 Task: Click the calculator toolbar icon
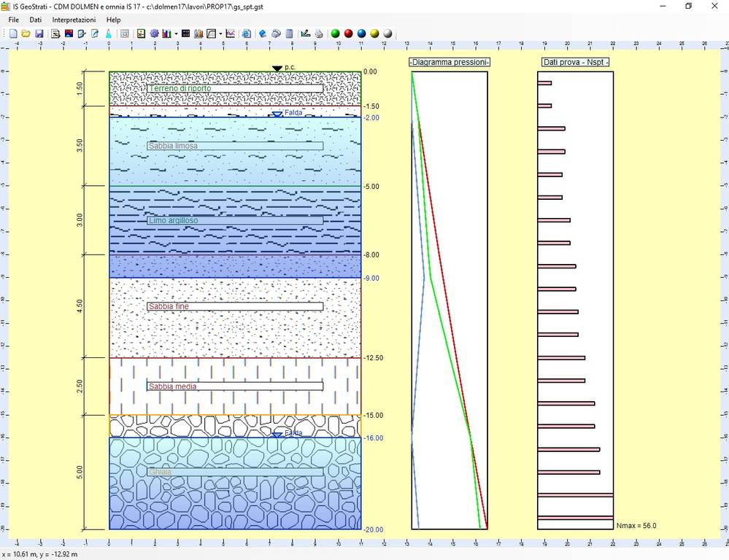289,34
